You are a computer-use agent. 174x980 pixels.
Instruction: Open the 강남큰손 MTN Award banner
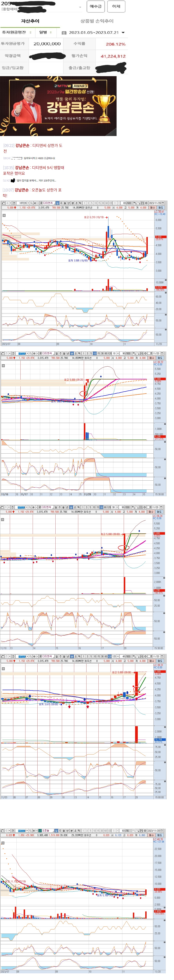click(x=58, y=106)
